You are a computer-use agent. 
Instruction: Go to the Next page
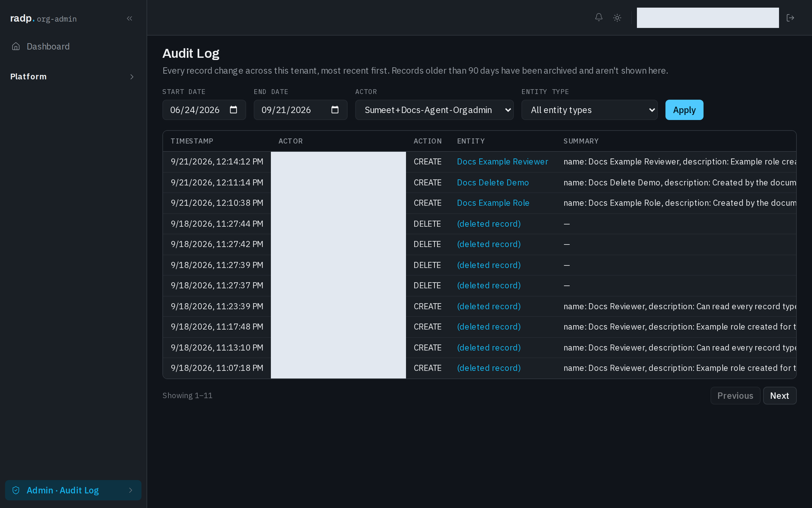tap(779, 396)
